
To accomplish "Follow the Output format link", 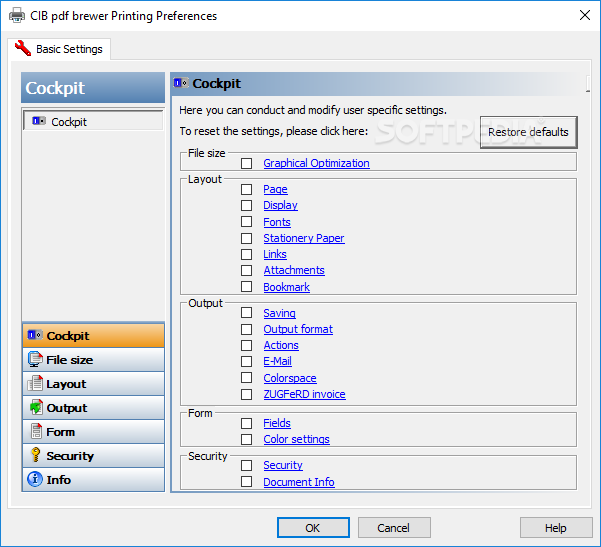I will [x=298, y=330].
